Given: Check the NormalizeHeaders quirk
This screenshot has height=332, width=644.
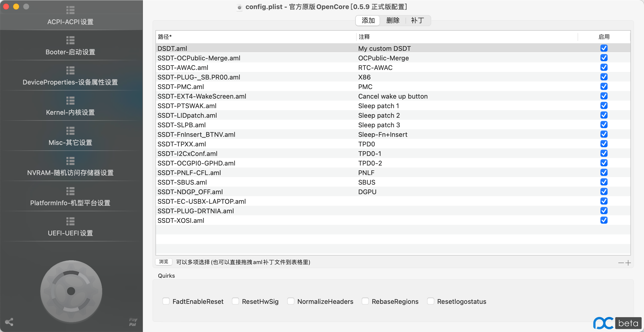Looking at the screenshot, I should 291,301.
